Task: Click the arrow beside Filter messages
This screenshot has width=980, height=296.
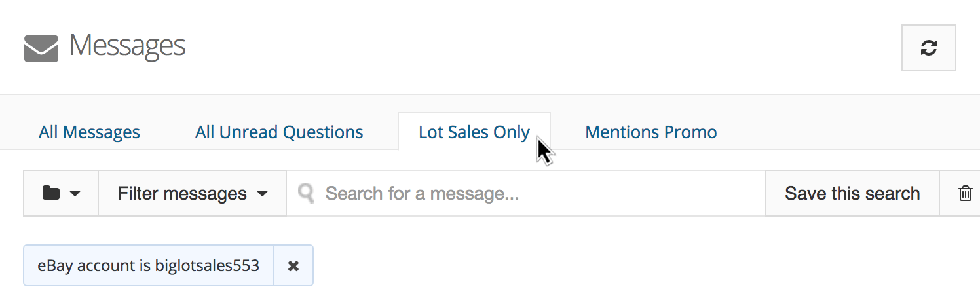Action: [x=262, y=194]
